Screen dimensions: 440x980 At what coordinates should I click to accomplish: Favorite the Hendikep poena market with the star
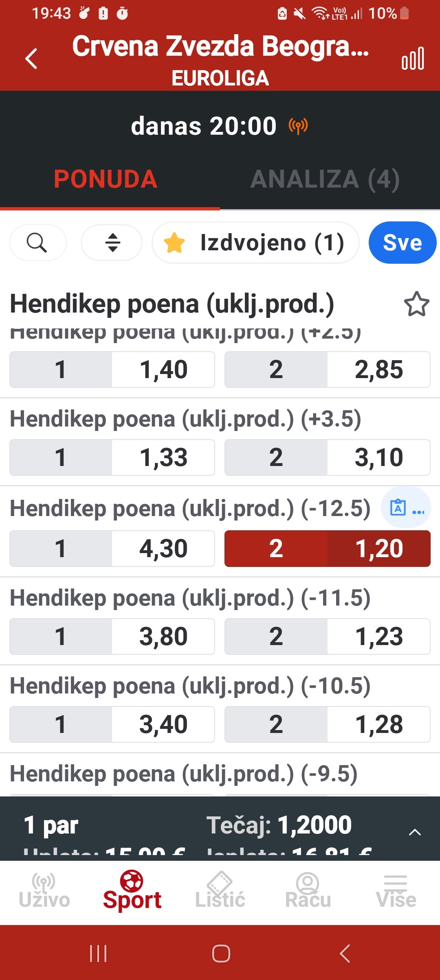pyautogui.click(x=416, y=304)
